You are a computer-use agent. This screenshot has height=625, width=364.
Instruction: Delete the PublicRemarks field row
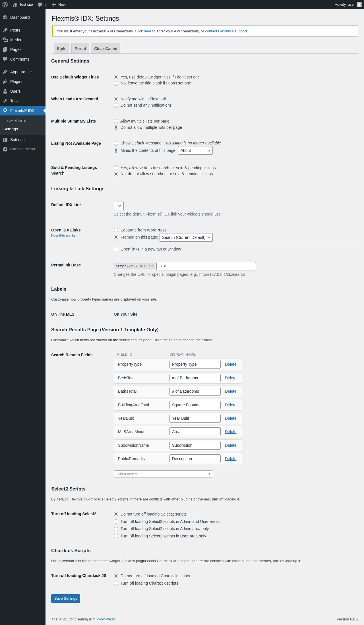[x=231, y=459]
